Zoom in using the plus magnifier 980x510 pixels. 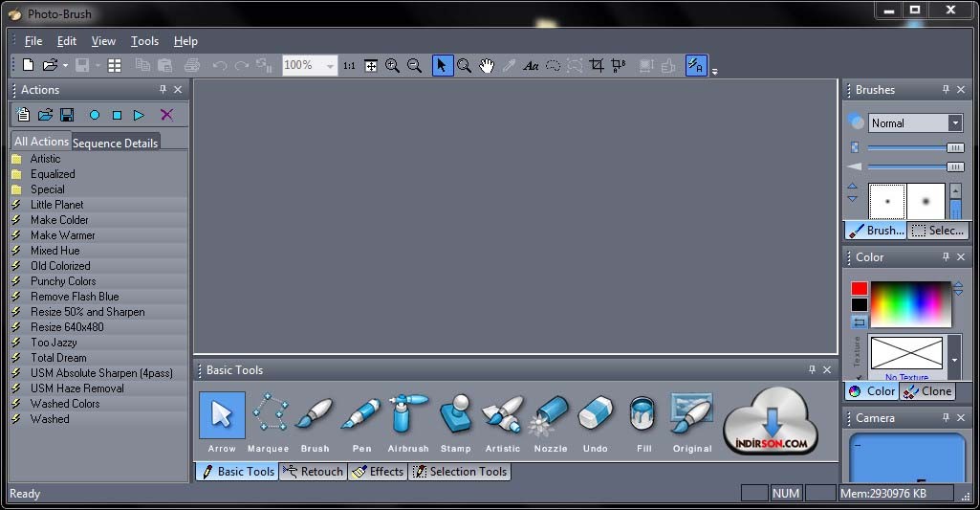(393, 65)
